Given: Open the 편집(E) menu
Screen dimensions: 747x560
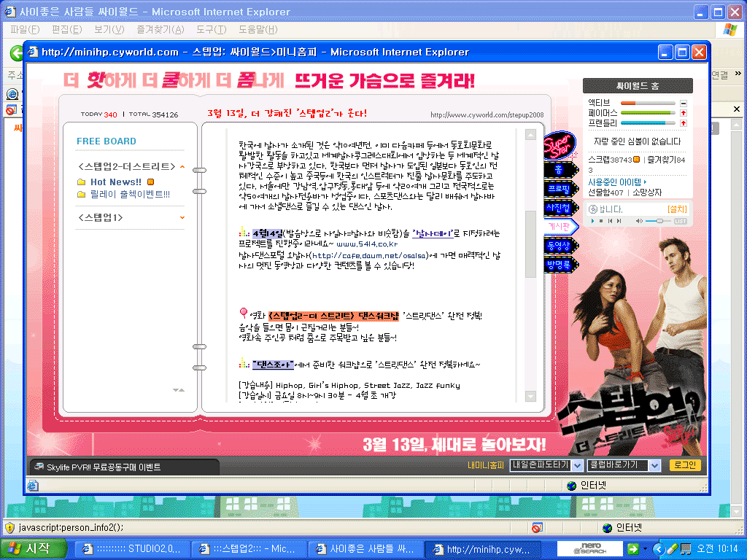Looking at the screenshot, I should [x=66, y=29].
